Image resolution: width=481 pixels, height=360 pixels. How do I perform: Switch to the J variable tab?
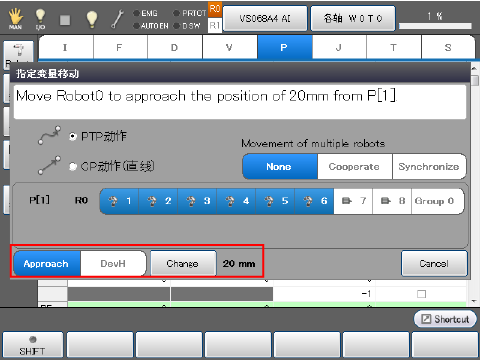(339, 47)
